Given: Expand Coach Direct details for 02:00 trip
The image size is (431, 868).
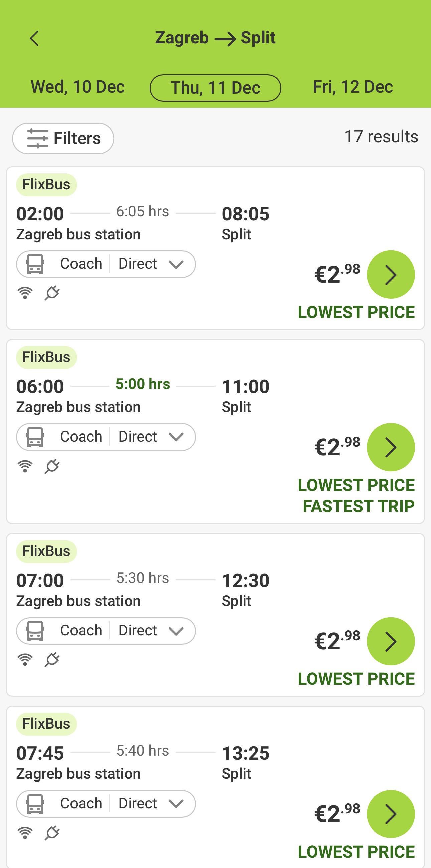Looking at the screenshot, I should 106,264.
